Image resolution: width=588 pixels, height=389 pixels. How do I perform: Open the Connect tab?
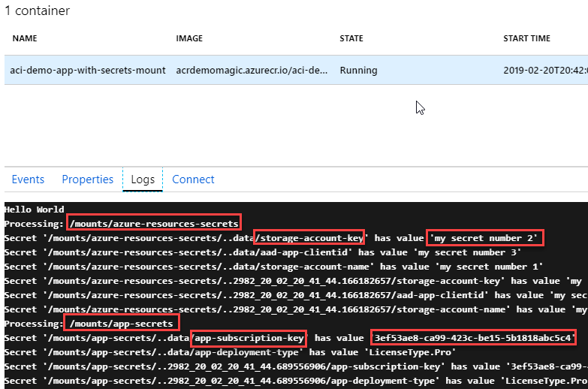[193, 179]
